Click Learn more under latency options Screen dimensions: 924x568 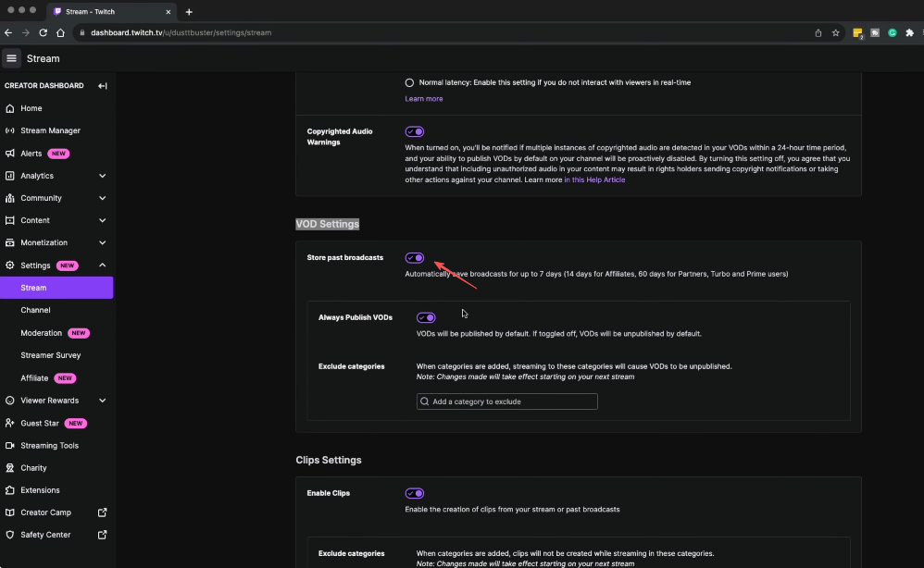(x=423, y=98)
